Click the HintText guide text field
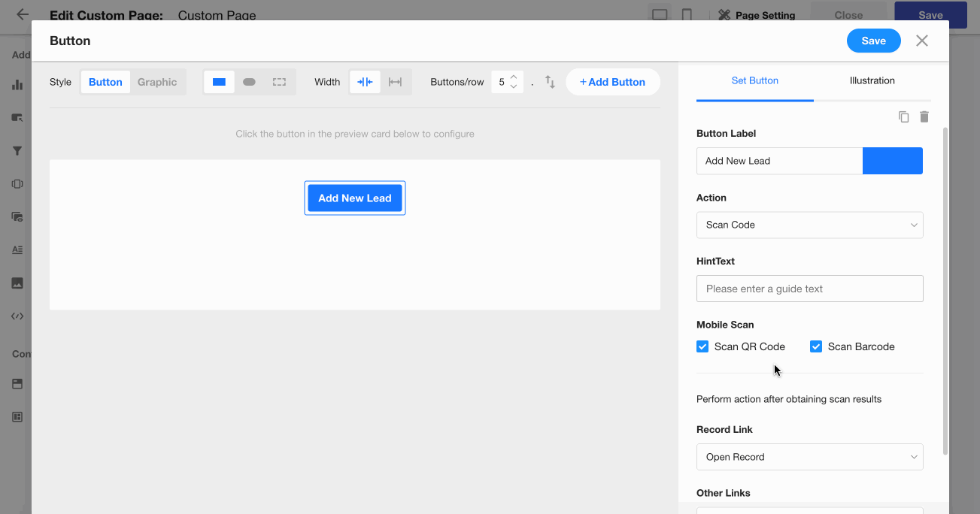This screenshot has width=980, height=514. pyautogui.click(x=809, y=289)
